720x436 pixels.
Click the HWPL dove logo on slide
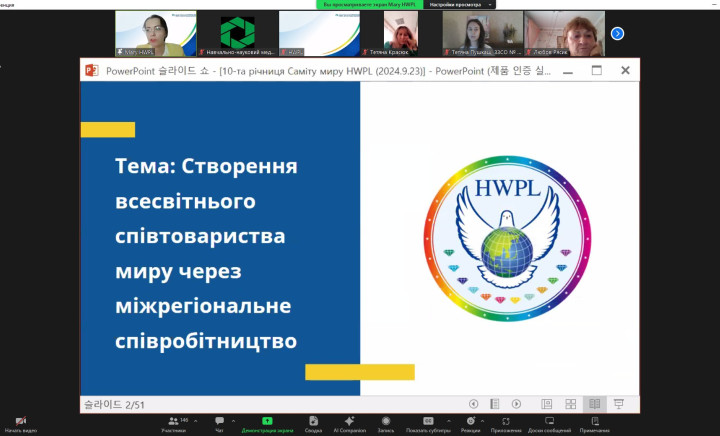pyautogui.click(x=507, y=239)
